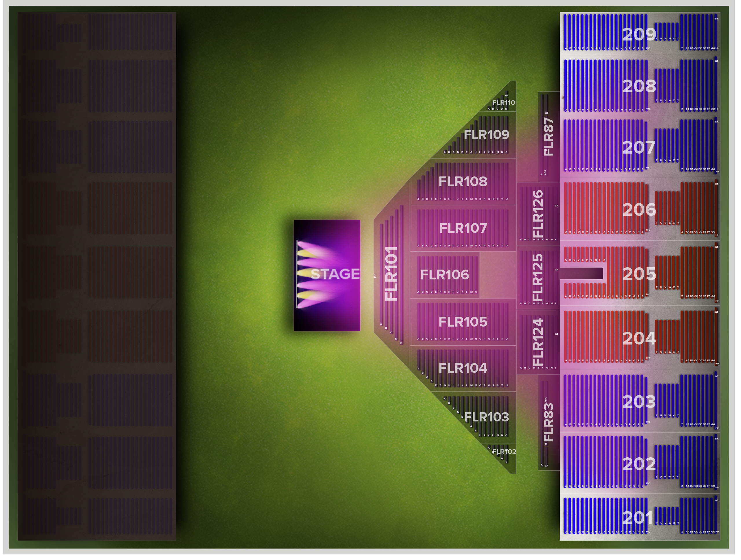Click the STAGE graphic
This screenshot has height=560, width=741.
pyautogui.click(x=327, y=275)
